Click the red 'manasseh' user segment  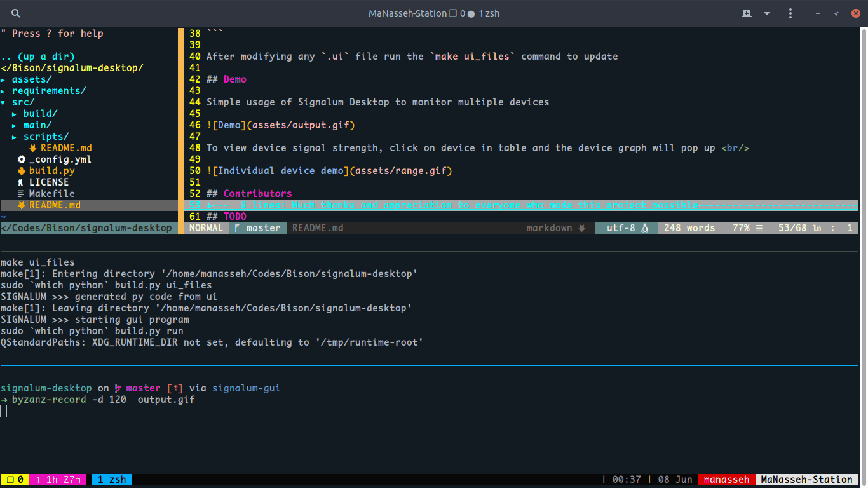(x=726, y=480)
